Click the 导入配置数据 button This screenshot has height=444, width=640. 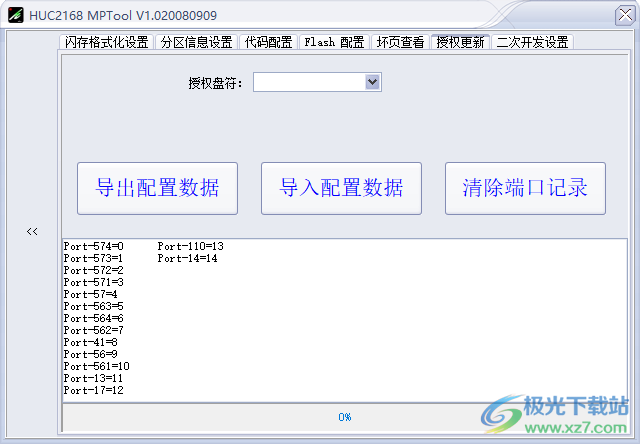coord(341,188)
